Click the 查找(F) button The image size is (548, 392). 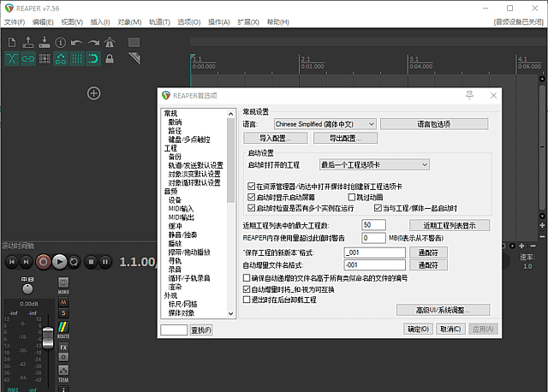[x=201, y=330]
